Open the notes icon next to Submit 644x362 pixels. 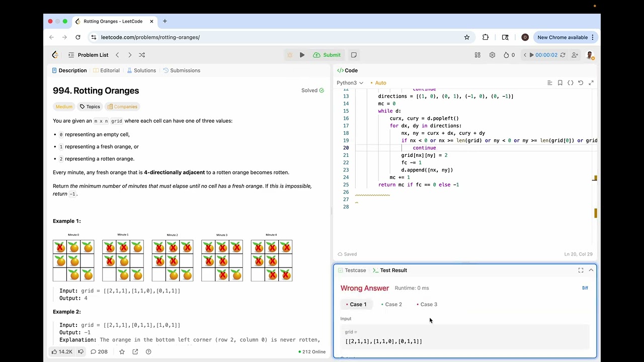[354, 55]
